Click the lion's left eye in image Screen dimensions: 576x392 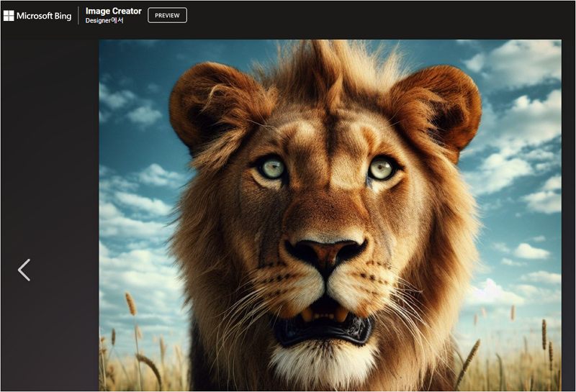[272, 168]
